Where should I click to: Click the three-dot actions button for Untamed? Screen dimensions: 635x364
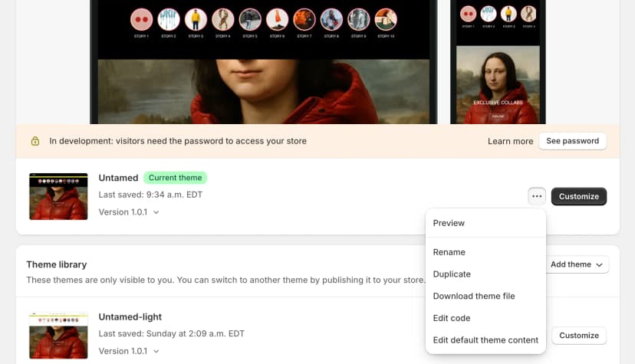pyautogui.click(x=537, y=196)
